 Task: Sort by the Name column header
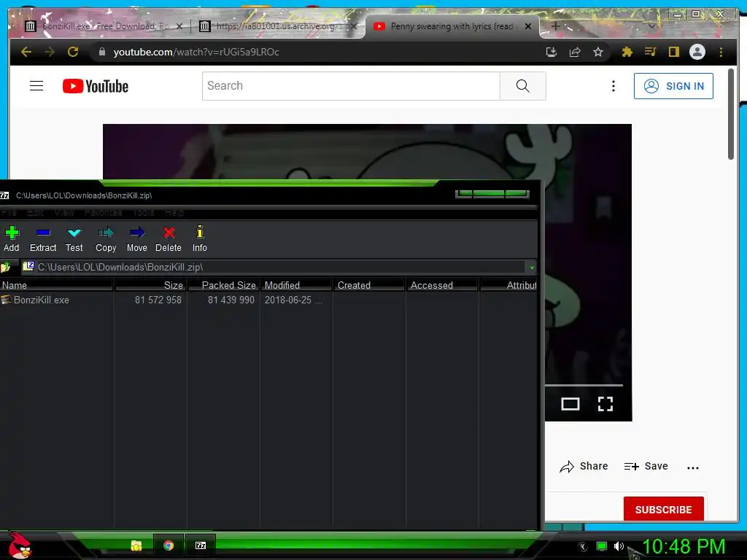tap(56, 285)
